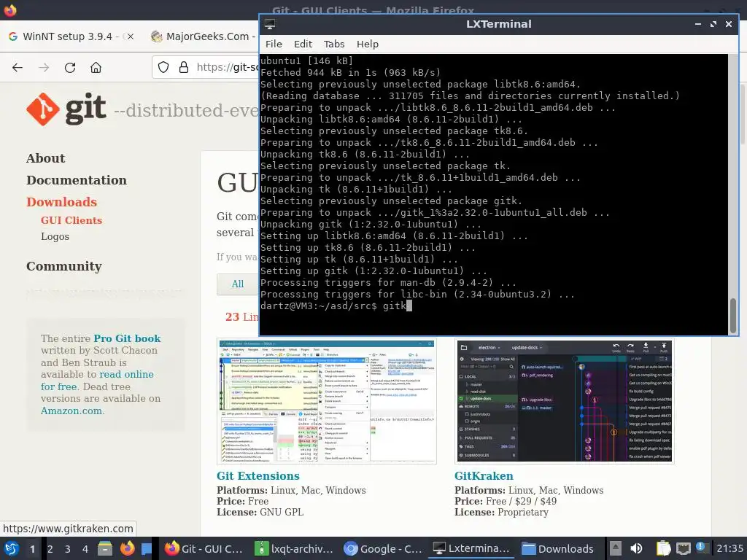The image size is (747, 560).
Task: Switch to Lxterminal taskbar entry
Action: tap(471, 548)
